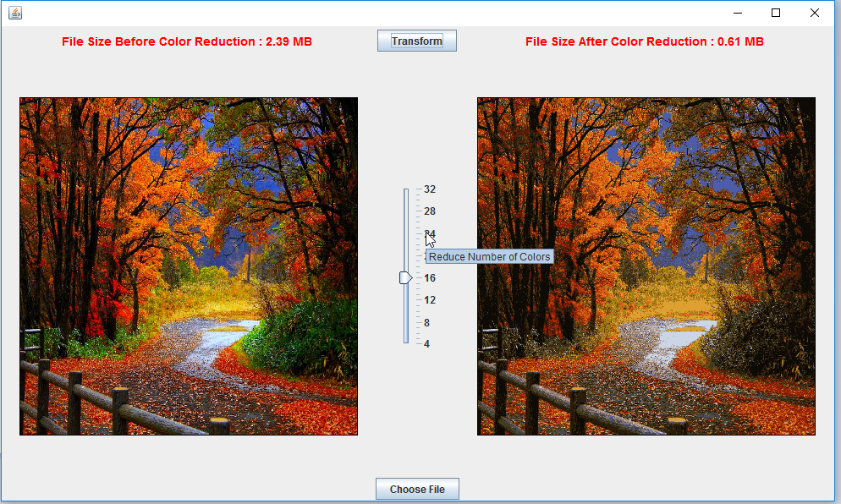Click the Reduce Number of Colors tooltip
Screen dimensions: 841x504
[490, 257]
